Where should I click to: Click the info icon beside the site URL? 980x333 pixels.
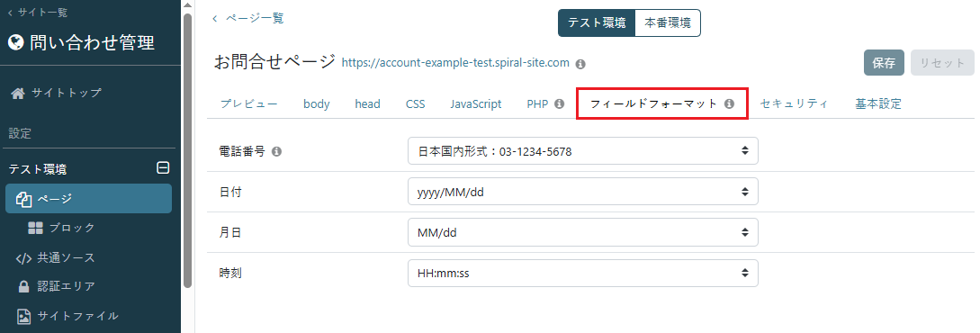point(580,64)
